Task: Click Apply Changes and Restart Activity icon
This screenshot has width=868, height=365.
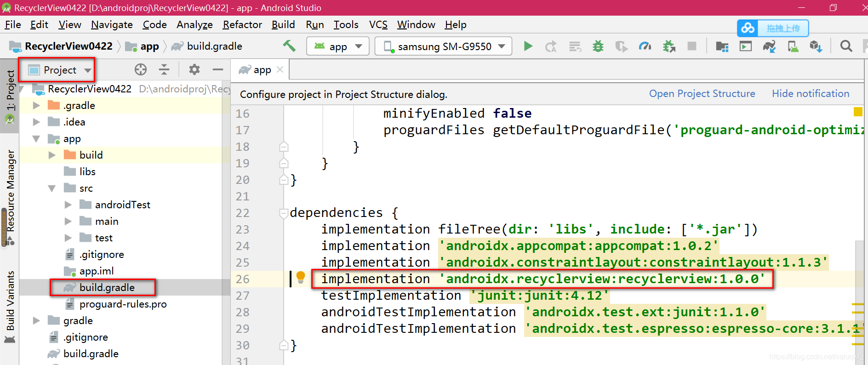Action: pos(551,46)
